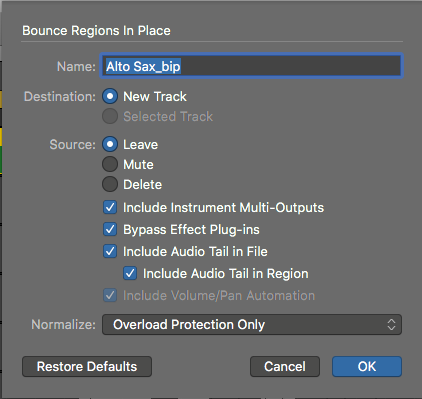Set Source to Delete
This screenshot has height=399, width=422.
coord(110,184)
